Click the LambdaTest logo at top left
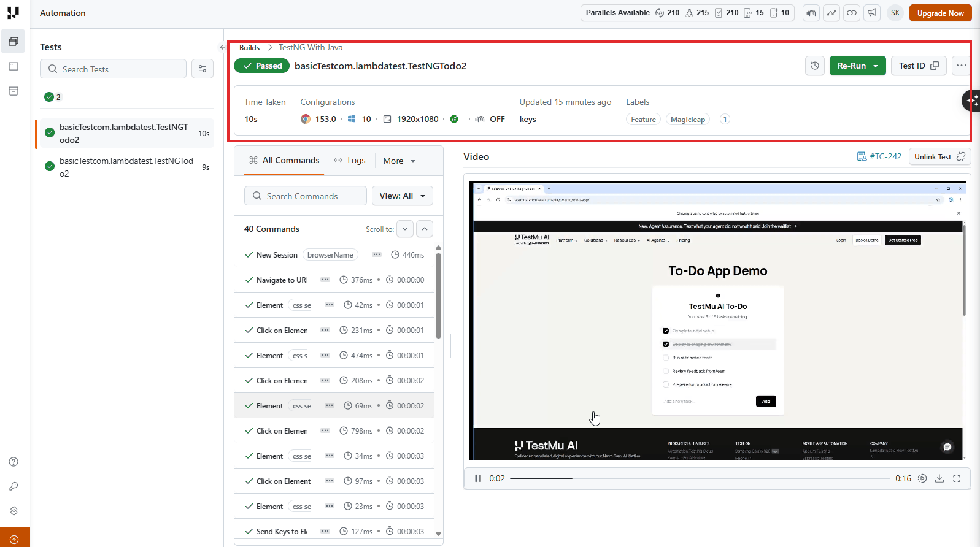 tap(13, 13)
